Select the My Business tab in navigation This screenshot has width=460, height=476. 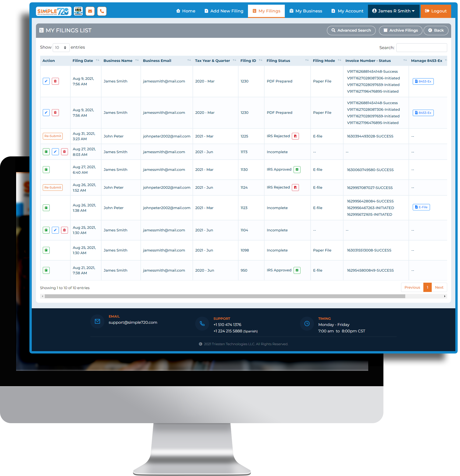point(307,11)
